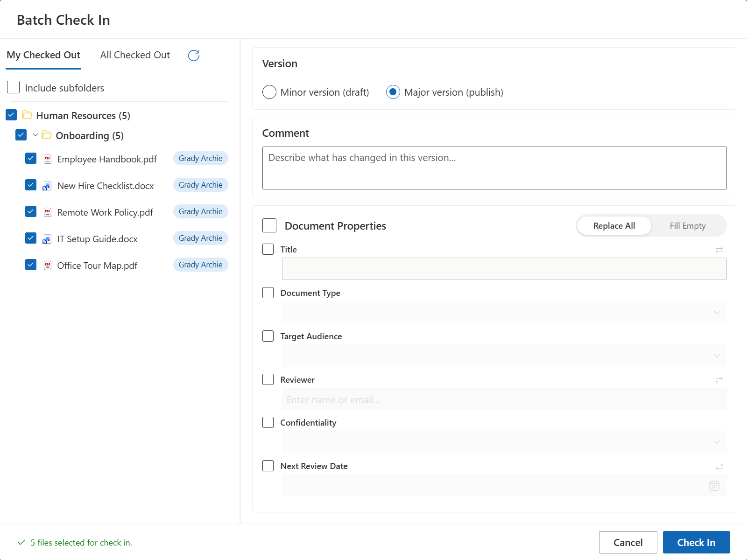This screenshot has width=747, height=560.
Task: Click the swap icon beside Reviewer field
Action: 719,380
